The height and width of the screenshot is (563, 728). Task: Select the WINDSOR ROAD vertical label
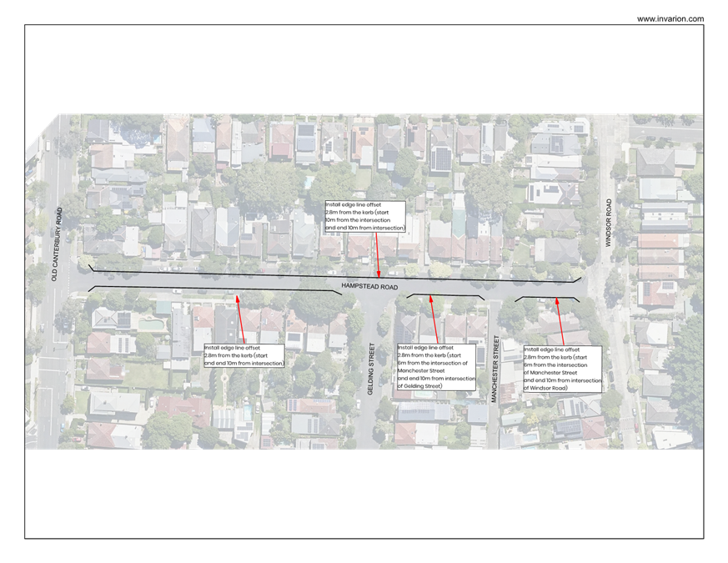pos(609,223)
